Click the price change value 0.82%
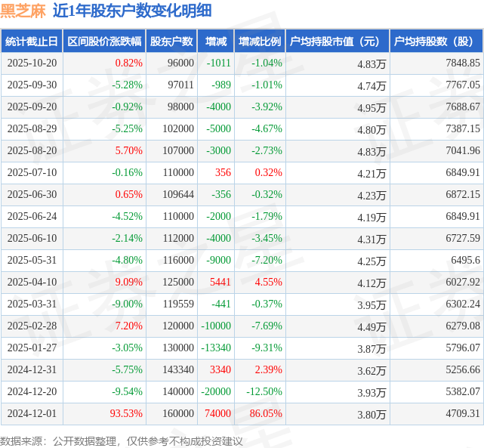The height and width of the screenshot is (448, 484). tap(128, 63)
